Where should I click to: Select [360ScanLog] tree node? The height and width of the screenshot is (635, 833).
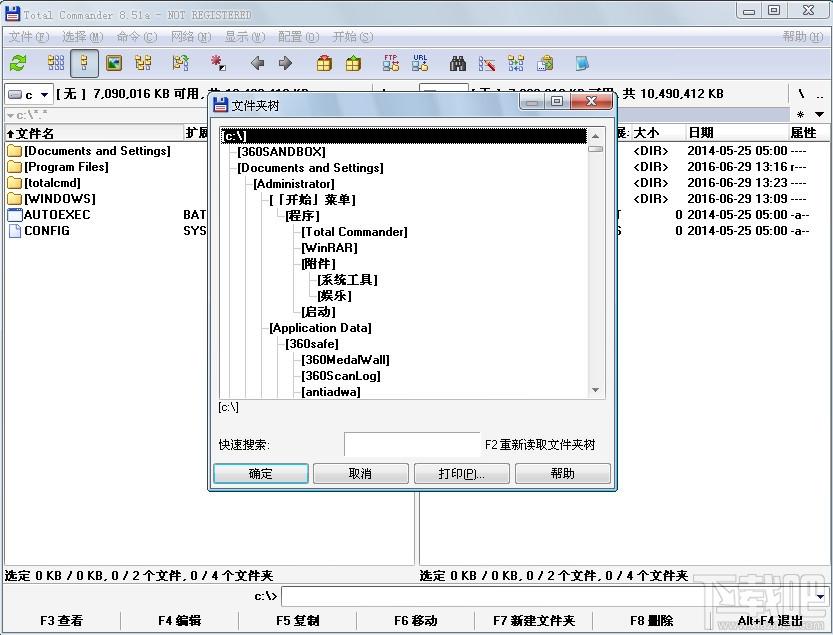[341, 376]
